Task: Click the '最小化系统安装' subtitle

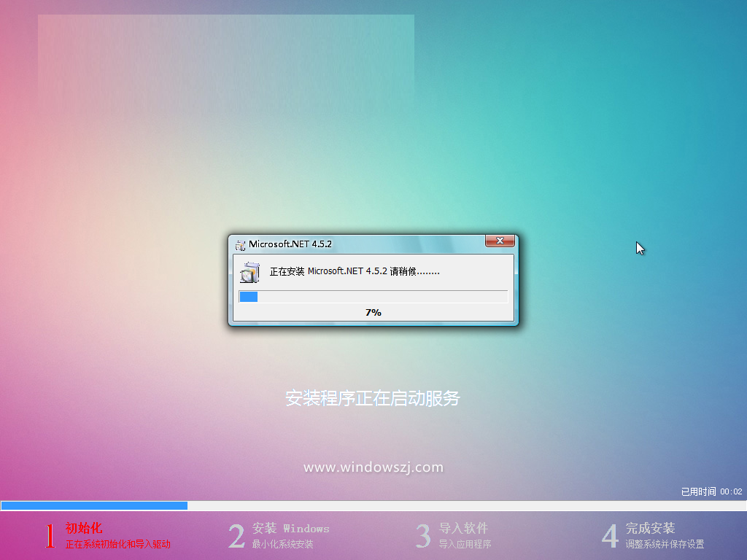Action: tap(282, 544)
